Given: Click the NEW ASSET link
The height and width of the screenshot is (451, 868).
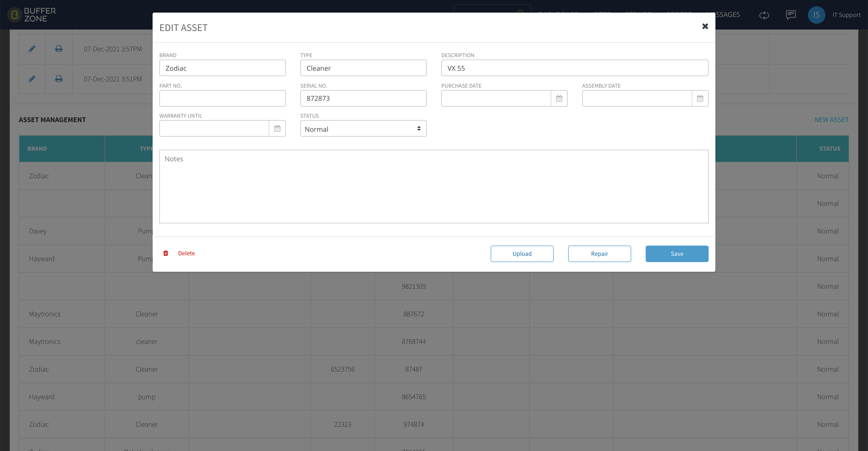Looking at the screenshot, I should tap(831, 120).
